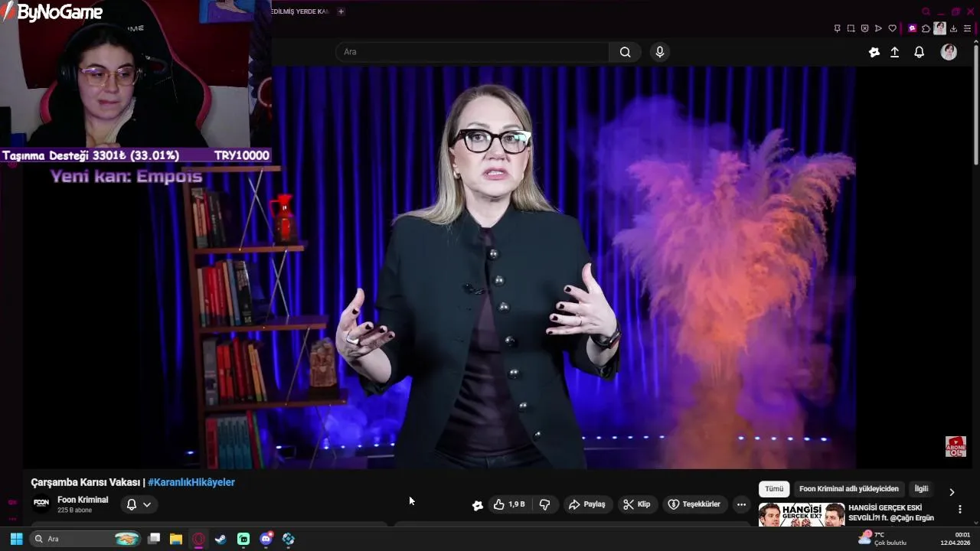Image resolution: width=980 pixels, height=551 pixels.
Task: Open the YouTube account avatar menu
Action: [949, 52]
